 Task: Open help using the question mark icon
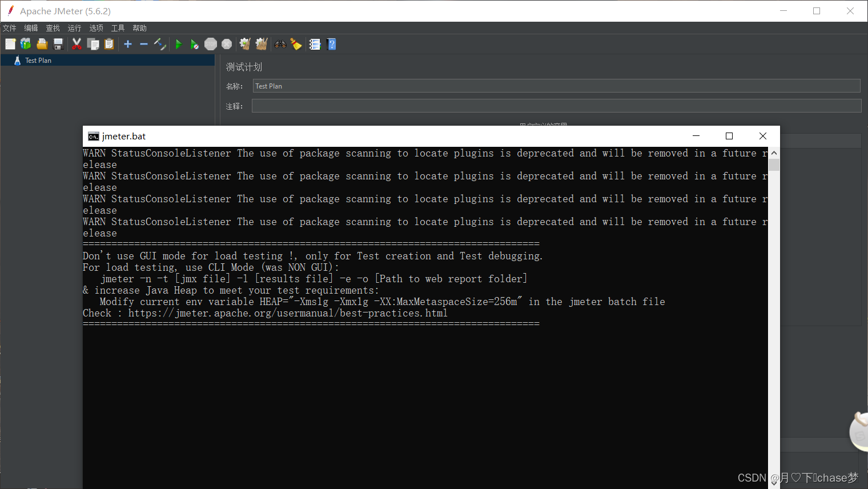tap(331, 44)
